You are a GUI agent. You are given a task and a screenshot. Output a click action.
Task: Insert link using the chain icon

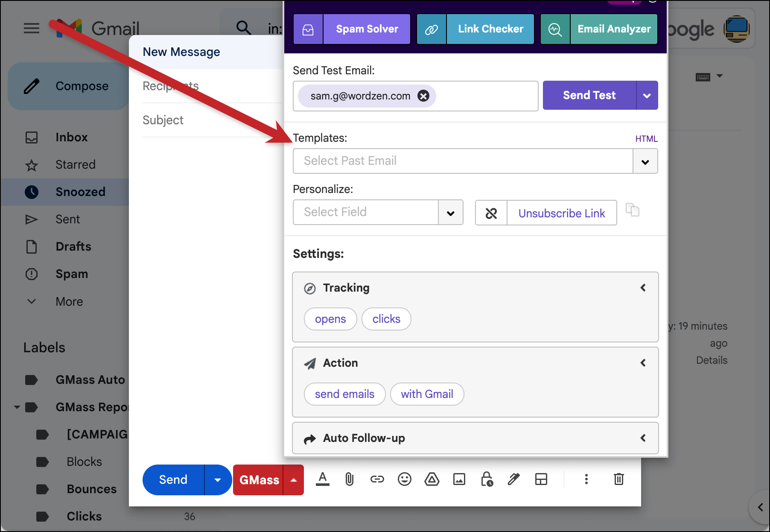pos(377,479)
